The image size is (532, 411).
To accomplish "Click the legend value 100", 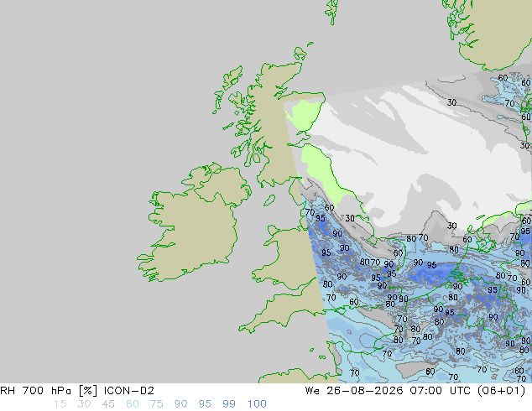I will pos(257,404).
